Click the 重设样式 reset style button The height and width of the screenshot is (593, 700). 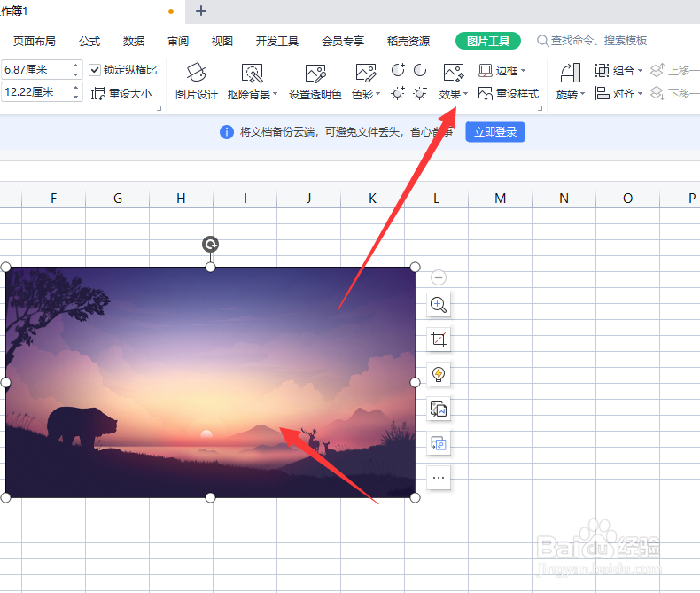[509, 94]
